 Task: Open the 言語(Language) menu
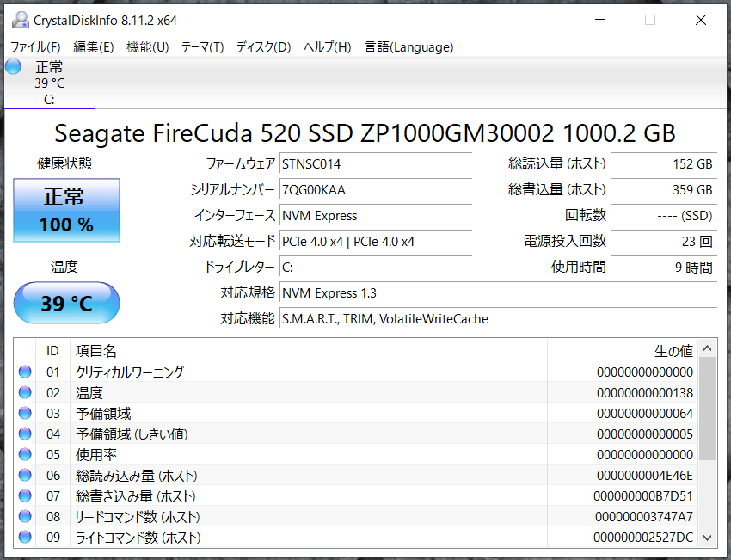pos(408,47)
